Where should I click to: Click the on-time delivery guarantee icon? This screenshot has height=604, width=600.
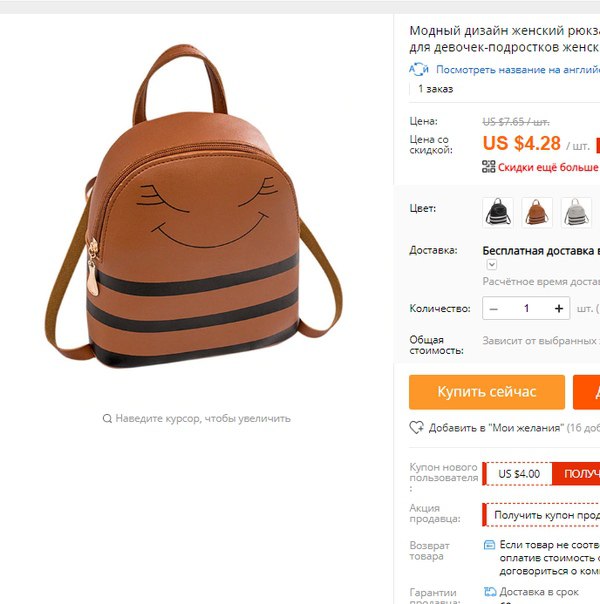(x=490, y=591)
